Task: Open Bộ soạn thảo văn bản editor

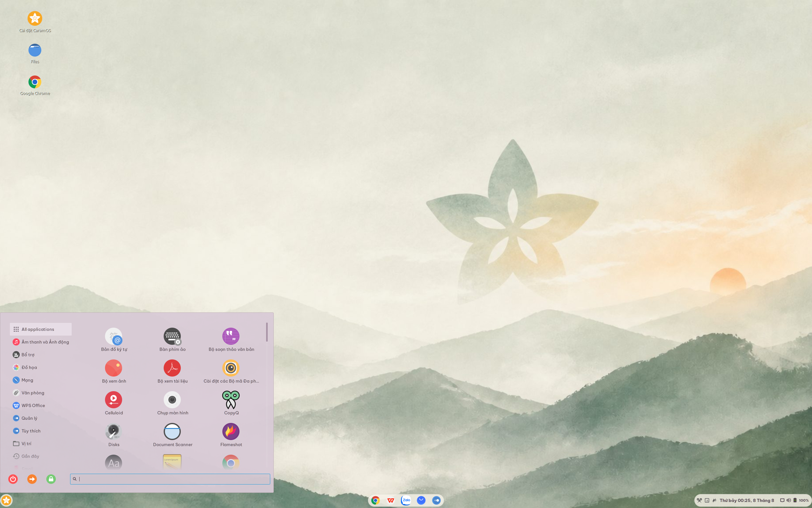Action: coord(231,339)
